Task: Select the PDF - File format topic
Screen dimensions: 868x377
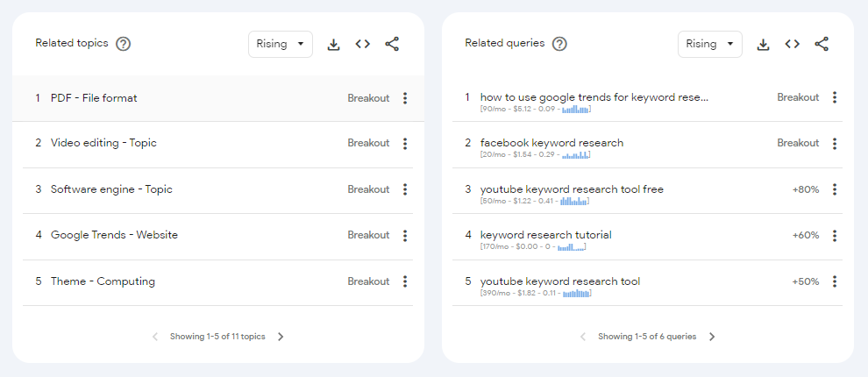Action: pyautogui.click(x=94, y=98)
